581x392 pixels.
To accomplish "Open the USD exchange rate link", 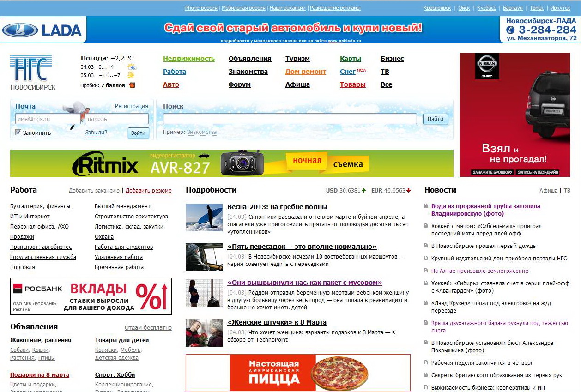I will click(332, 190).
